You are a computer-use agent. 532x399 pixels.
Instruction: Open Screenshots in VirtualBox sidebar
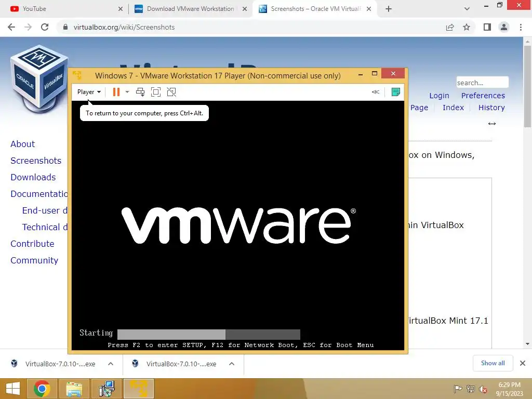[x=36, y=161]
